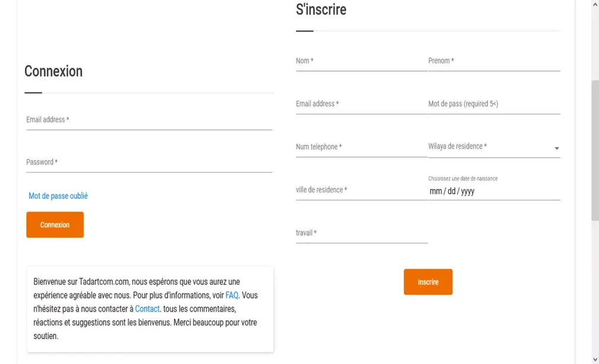Focus the registration Email address field
This screenshot has width=599, height=364.
[x=361, y=104]
